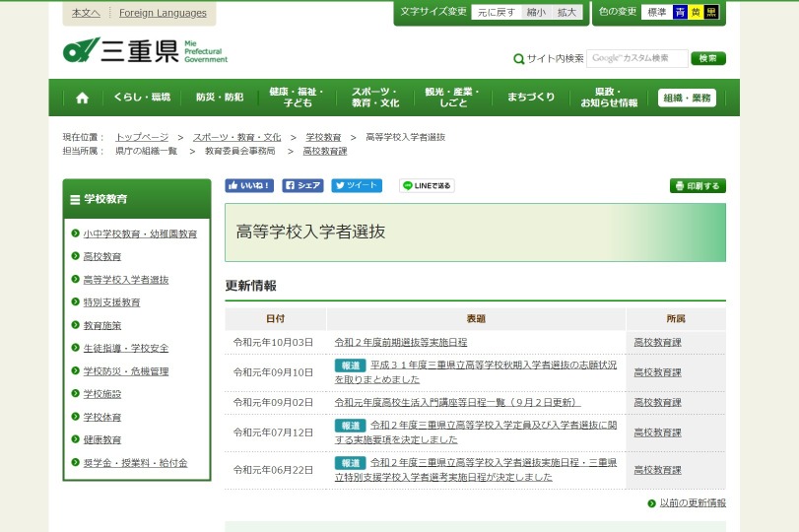Select blue color scheme swatch

(680, 13)
